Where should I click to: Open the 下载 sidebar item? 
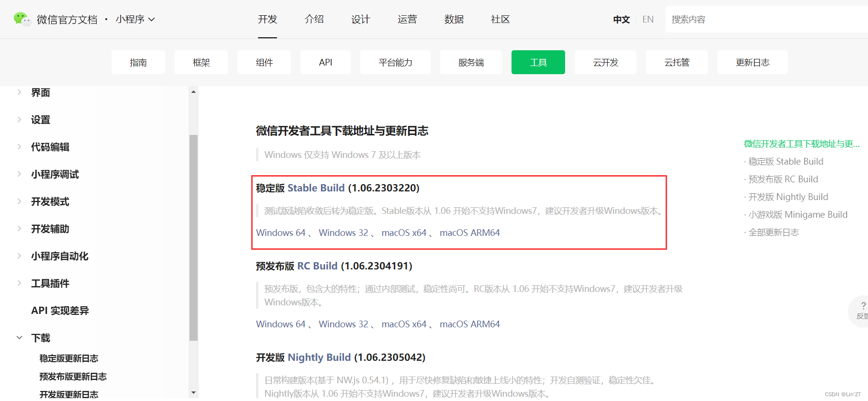pyautogui.click(x=41, y=338)
